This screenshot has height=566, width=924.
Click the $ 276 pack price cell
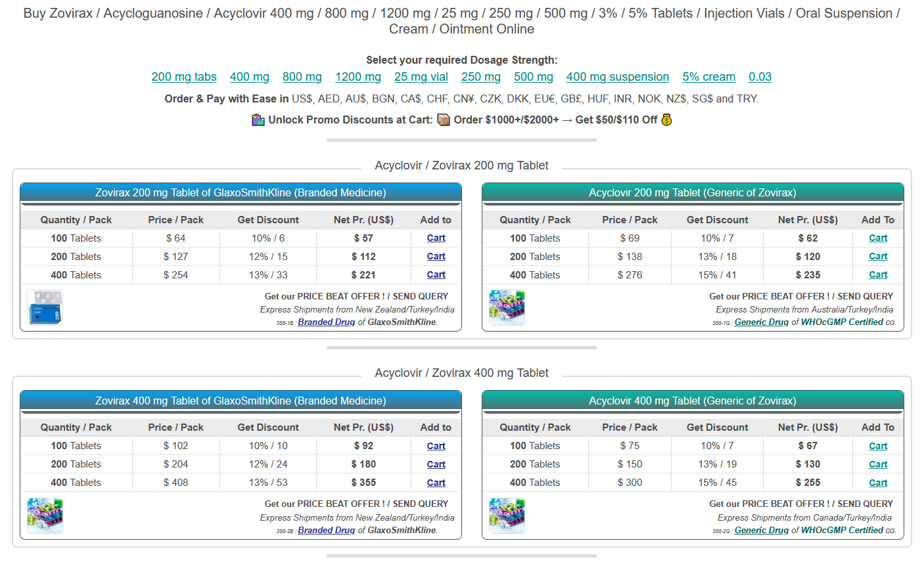click(x=630, y=275)
